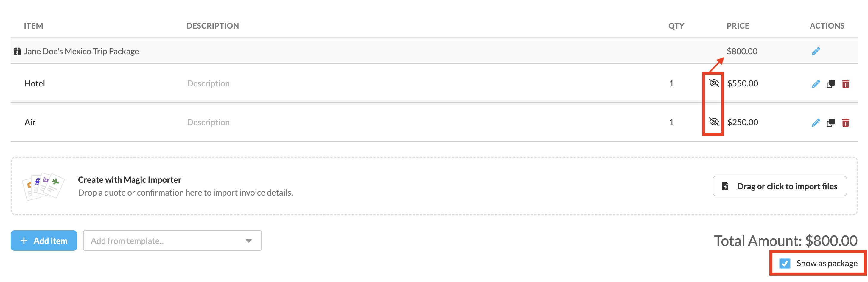Duplicate the Air line item
Image resolution: width=868 pixels, height=282 pixels.
(x=830, y=123)
